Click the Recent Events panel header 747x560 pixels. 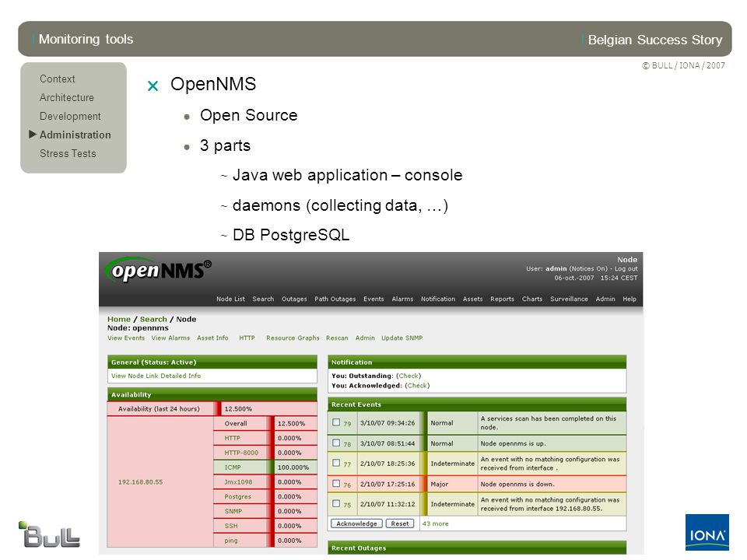477,404
